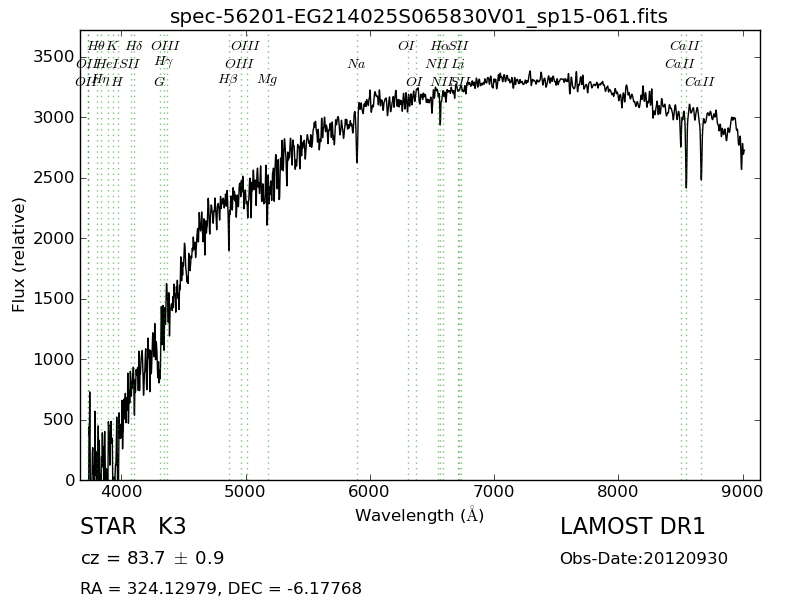Viewport: 800px width, 600px height.
Task: Click the 'Obs-Date:20120930' text
Action: (x=644, y=558)
